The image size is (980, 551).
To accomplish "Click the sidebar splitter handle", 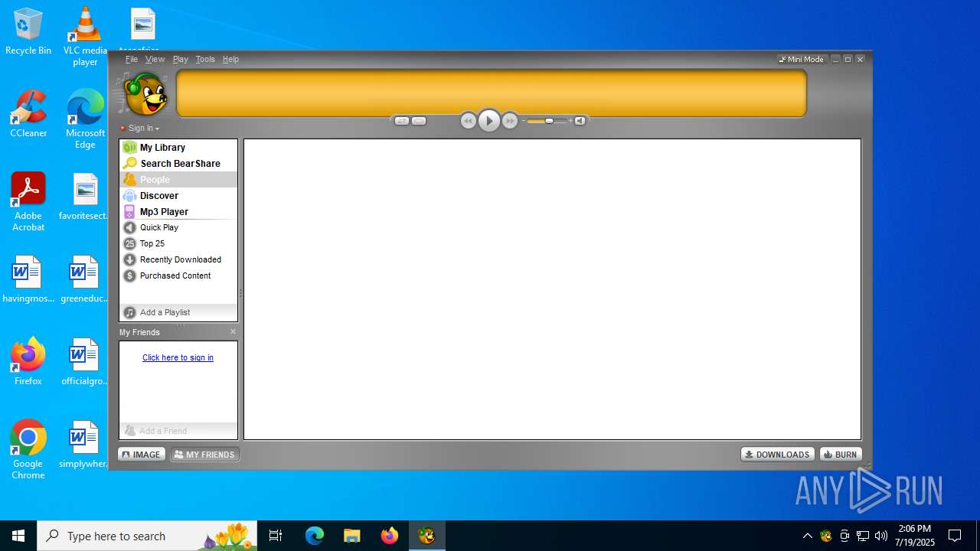I will (240, 293).
